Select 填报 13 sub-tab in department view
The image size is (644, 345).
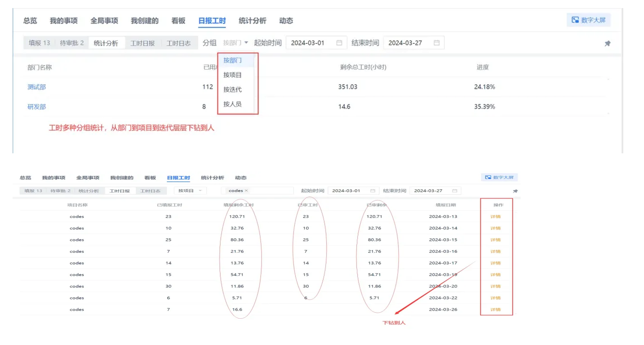click(x=39, y=43)
